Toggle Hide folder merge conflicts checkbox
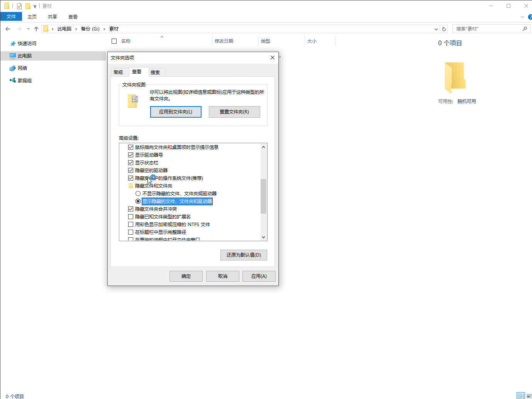The width and height of the screenshot is (532, 399). (x=130, y=209)
